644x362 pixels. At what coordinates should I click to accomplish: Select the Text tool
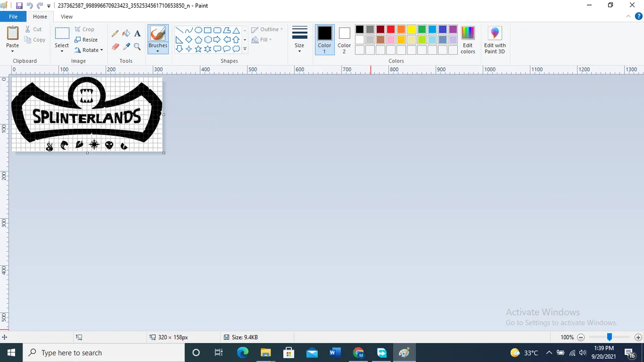tap(137, 33)
